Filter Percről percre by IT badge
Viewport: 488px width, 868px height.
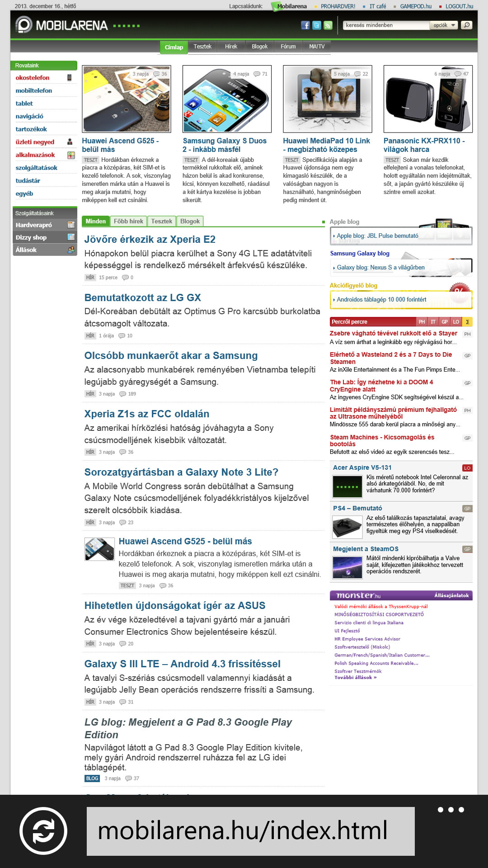(433, 322)
